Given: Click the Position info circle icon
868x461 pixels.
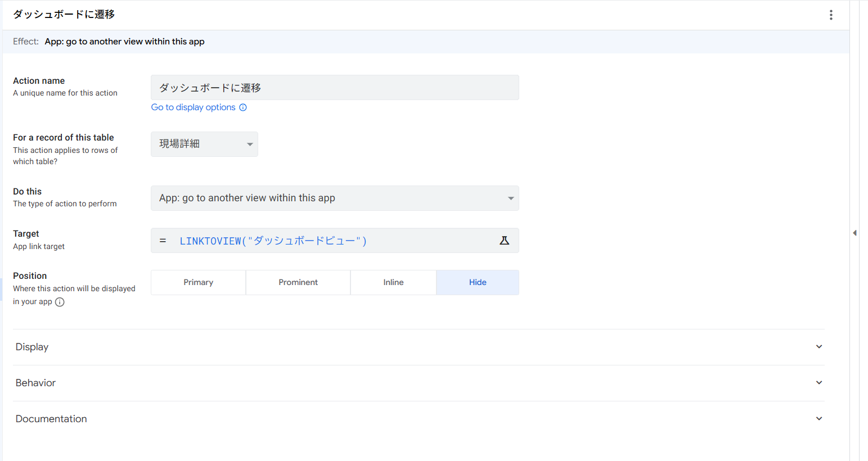Looking at the screenshot, I should click(x=60, y=302).
